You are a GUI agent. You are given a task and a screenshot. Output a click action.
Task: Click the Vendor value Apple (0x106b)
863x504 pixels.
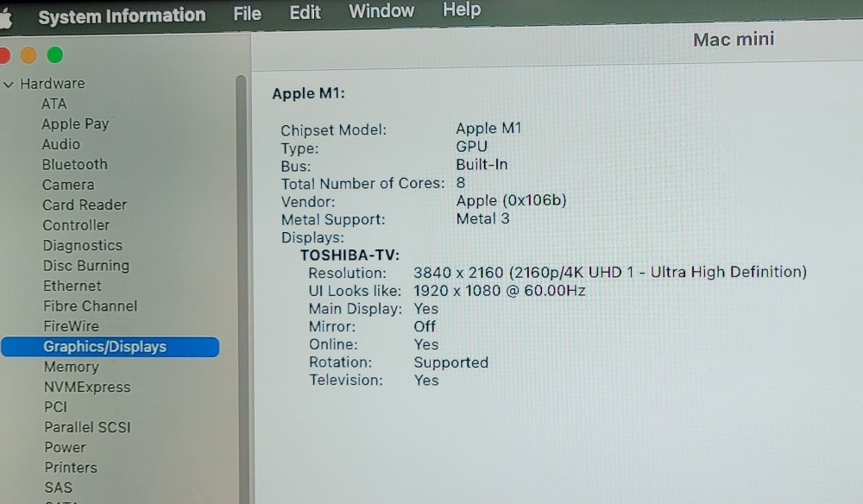coord(511,201)
